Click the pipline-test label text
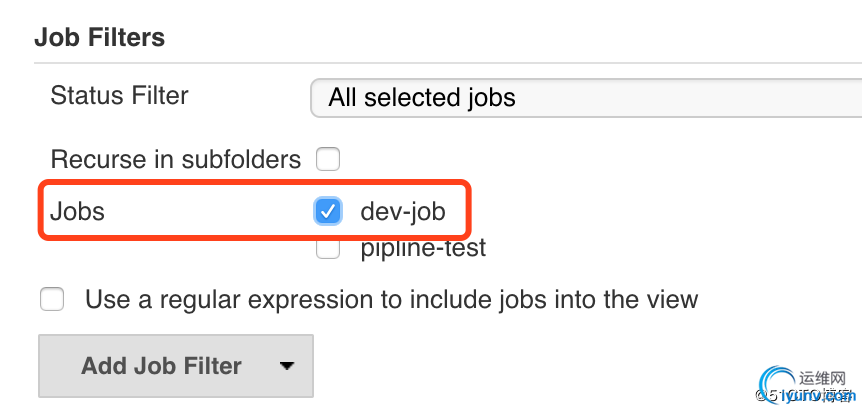This screenshot has height=412, width=862. (423, 248)
